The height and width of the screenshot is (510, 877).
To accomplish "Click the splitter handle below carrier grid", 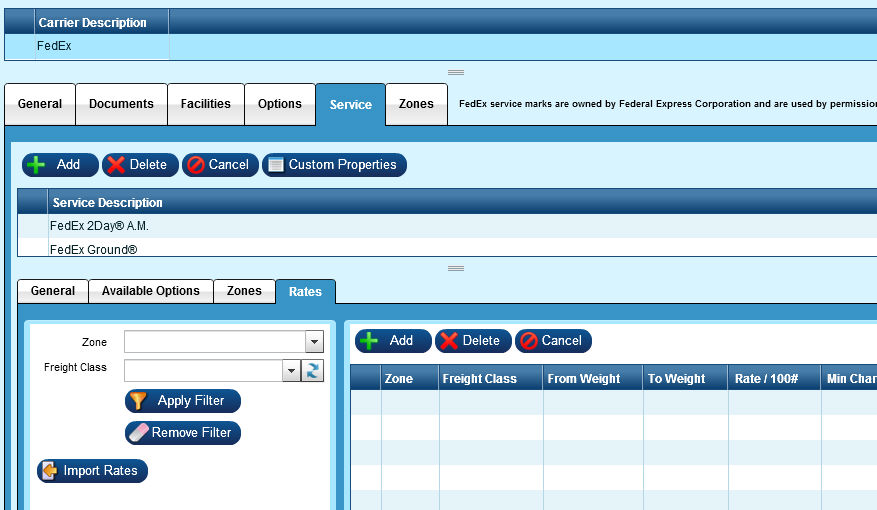I will pyautogui.click(x=455, y=72).
